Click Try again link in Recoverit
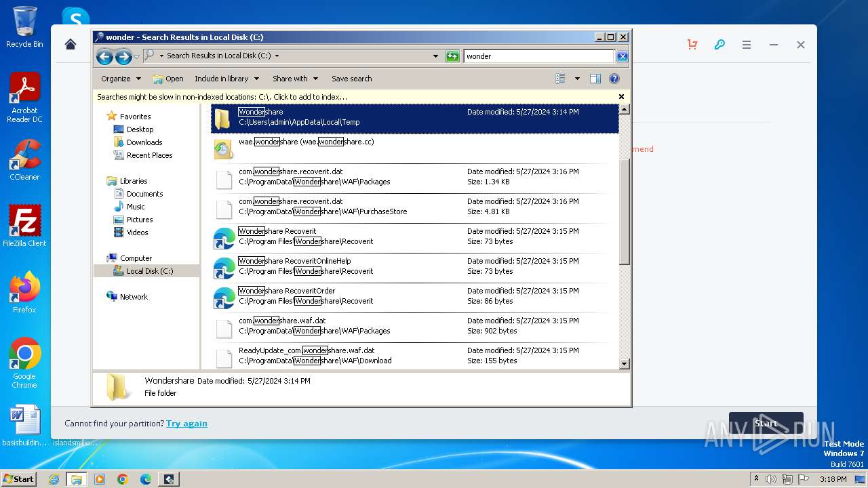This screenshot has width=868, height=488. pos(186,424)
